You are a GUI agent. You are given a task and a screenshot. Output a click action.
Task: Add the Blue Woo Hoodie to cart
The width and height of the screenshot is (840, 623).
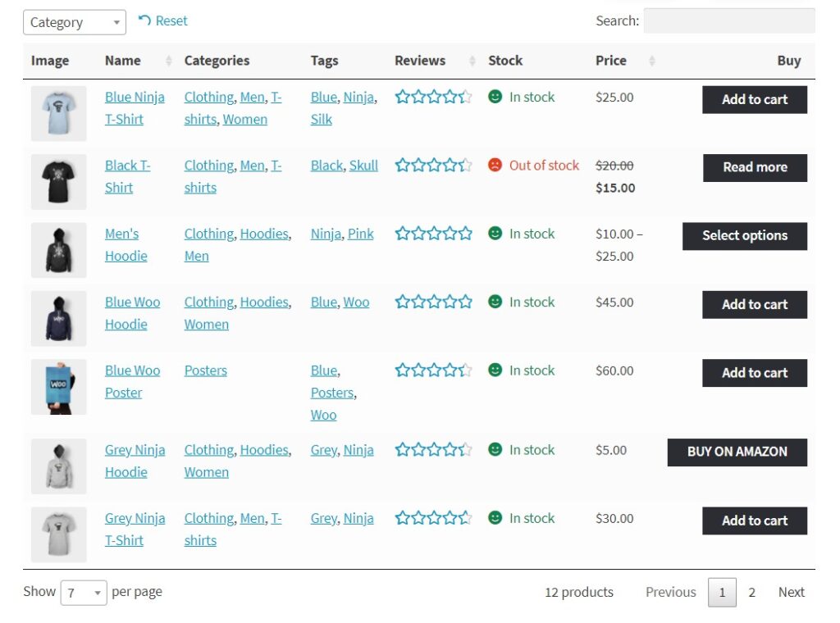tap(754, 304)
